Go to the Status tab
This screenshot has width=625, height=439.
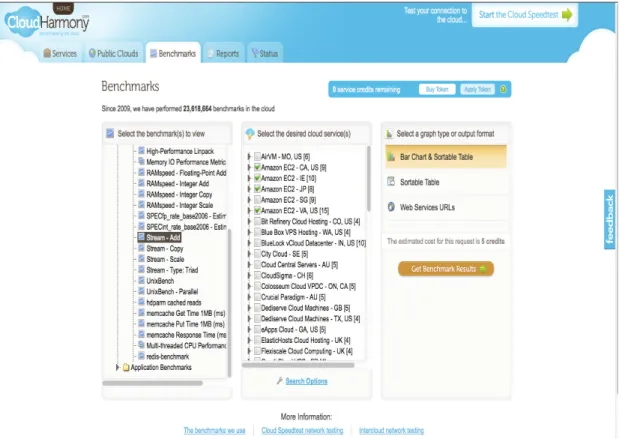click(x=265, y=53)
